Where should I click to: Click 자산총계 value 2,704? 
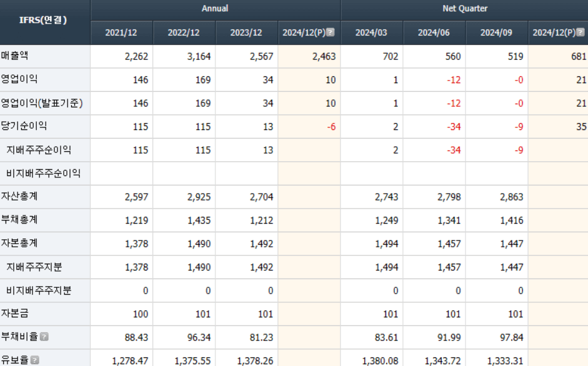click(262, 197)
